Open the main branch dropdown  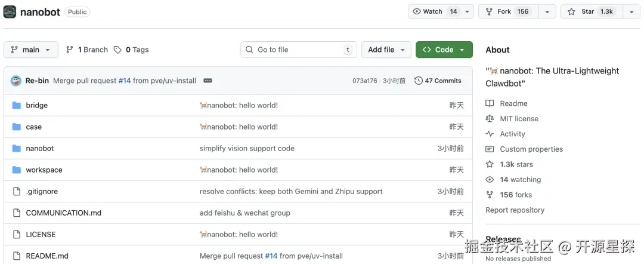coord(31,50)
